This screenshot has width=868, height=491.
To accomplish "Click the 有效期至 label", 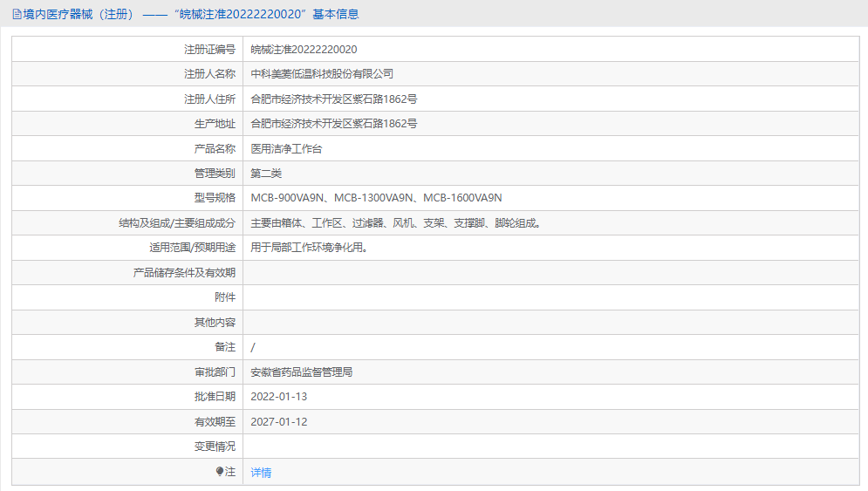I will [x=215, y=422].
